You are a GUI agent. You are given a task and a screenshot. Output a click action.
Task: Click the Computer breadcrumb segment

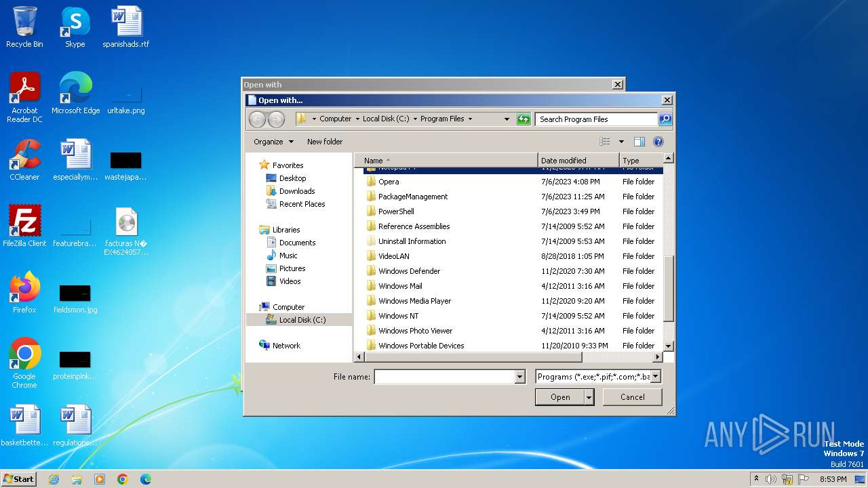tap(336, 119)
